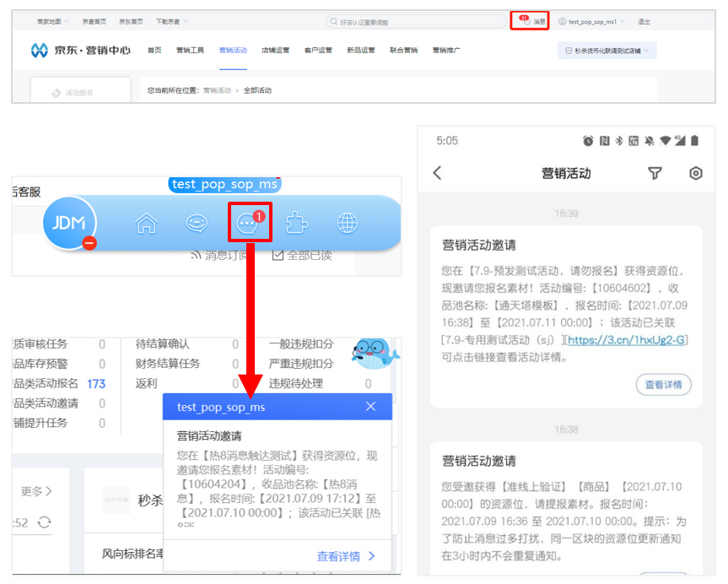Collapse the JDM bar via the minus badge
Viewport: 728px width, 584px height.
tap(88, 244)
